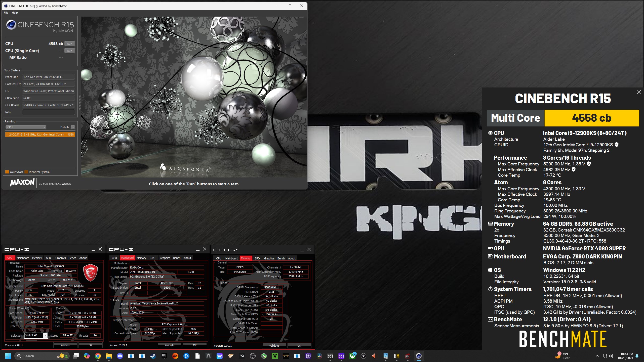Viewport: 644px width, 362px height.
Task: Click Validate in the CPU-Z Memory window
Action: point(274,346)
